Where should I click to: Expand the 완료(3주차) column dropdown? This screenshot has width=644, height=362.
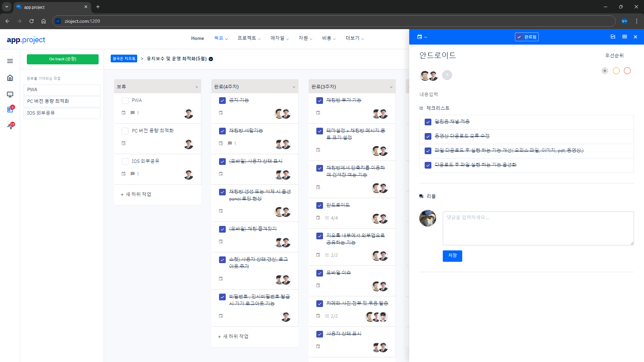(x=391, y=87)
